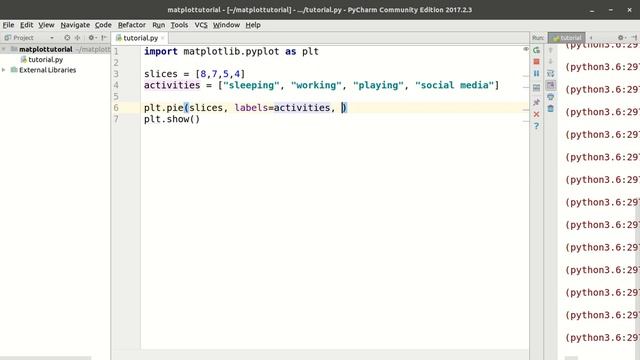Toggle soft-wrap in Run console
640x360 pixels.
[551, 73]
